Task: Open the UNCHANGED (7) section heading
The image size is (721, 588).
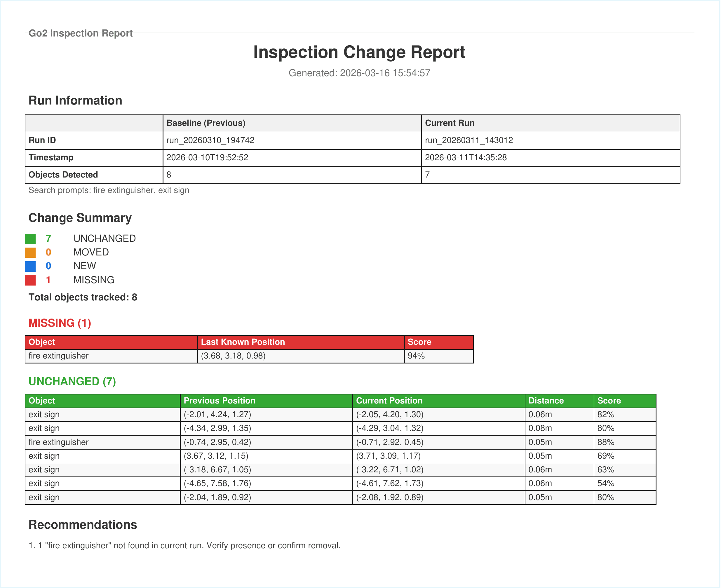Action: pyautogui.click(x=72, y=381)
